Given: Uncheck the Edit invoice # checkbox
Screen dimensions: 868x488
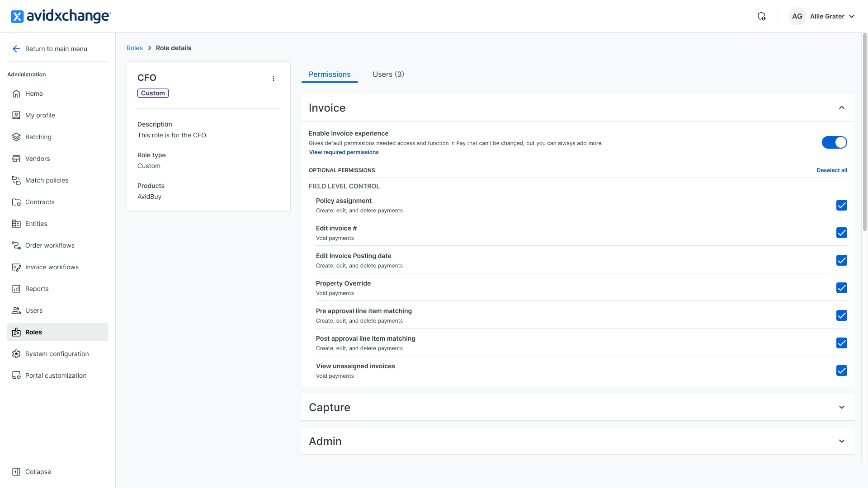Looking at the screenshot, I should 841,233.
